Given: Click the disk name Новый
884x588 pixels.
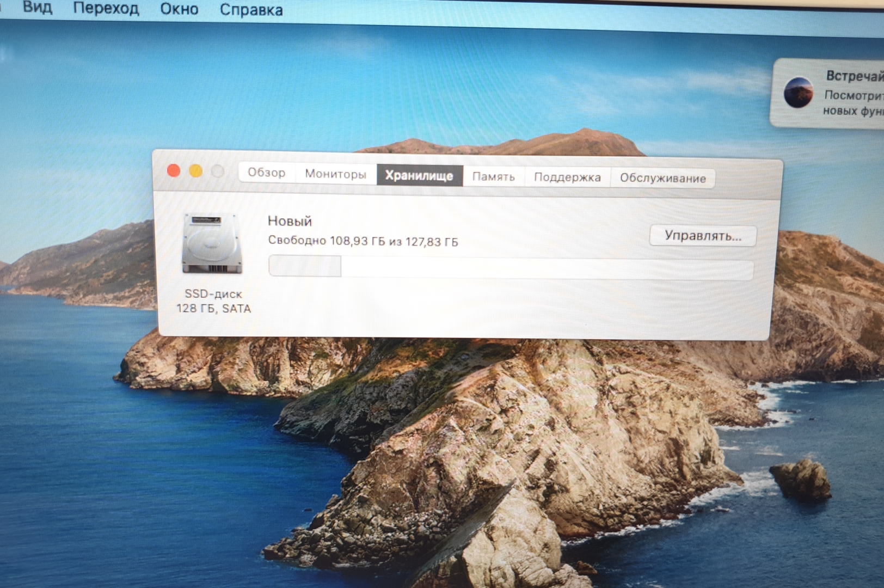Looking at the screenshot, I should [290, 221].
